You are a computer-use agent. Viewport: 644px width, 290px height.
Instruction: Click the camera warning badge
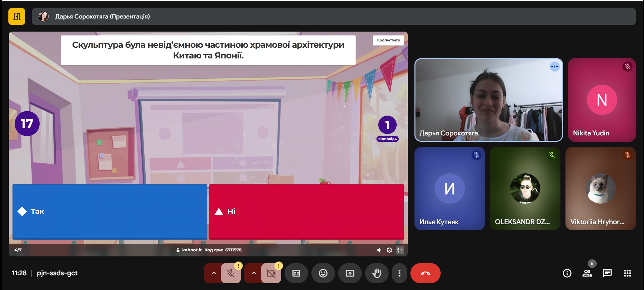[279, 266]
